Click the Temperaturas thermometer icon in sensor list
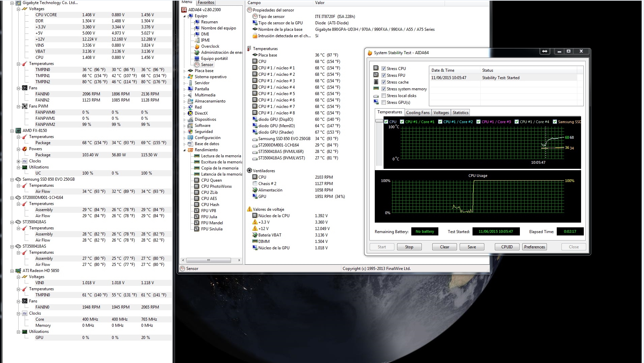 pos(249,49)
